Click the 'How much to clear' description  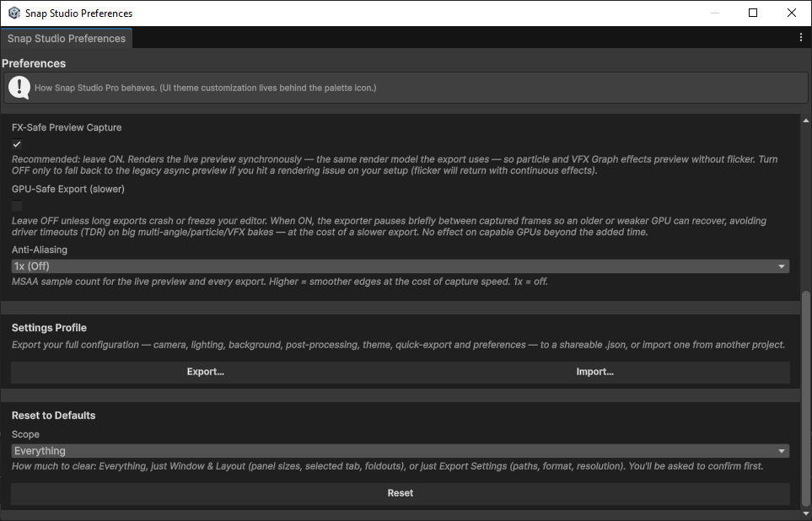387,466
